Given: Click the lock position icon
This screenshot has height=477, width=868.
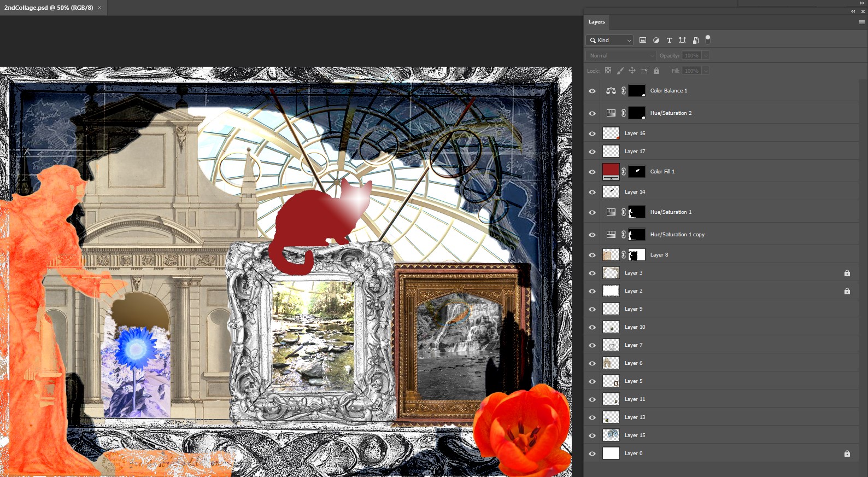Looking at the screenshot, I should 632,71.
